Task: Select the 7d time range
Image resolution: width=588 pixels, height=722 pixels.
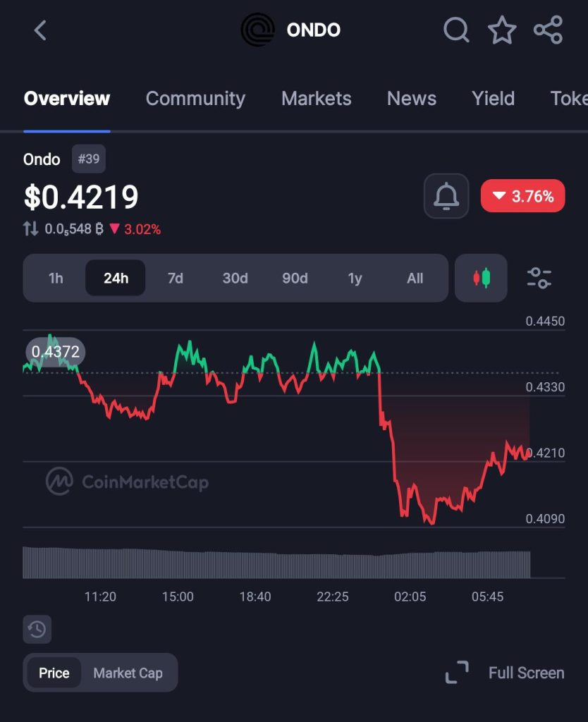Action: click(x=176, y=278)
